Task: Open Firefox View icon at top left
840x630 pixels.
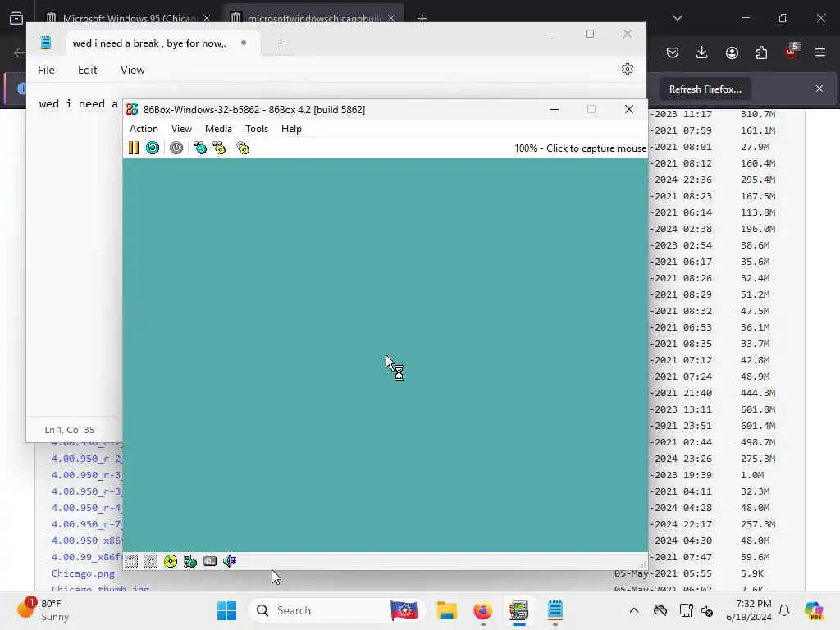Action: [x=16, y=18]
